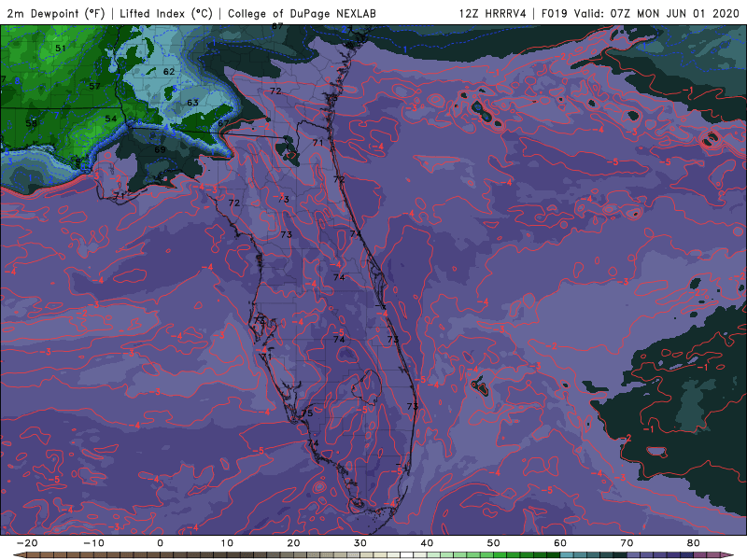Click the "60" label on the color scale
This screenshot has height=560, width=747.
click(560, 543)
